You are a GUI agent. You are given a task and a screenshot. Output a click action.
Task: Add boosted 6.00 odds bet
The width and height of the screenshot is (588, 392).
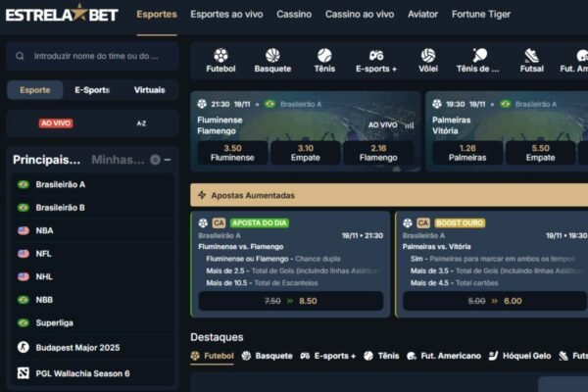495,301
